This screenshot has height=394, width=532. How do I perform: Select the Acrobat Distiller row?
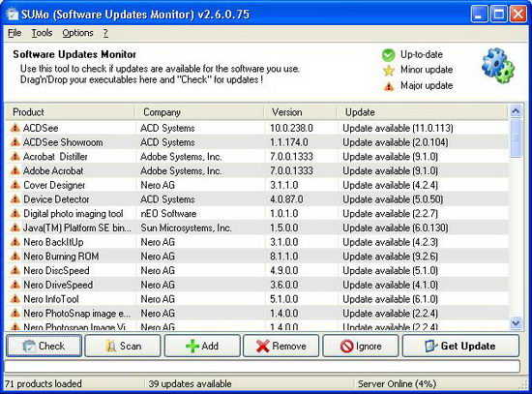coord(256,157)
